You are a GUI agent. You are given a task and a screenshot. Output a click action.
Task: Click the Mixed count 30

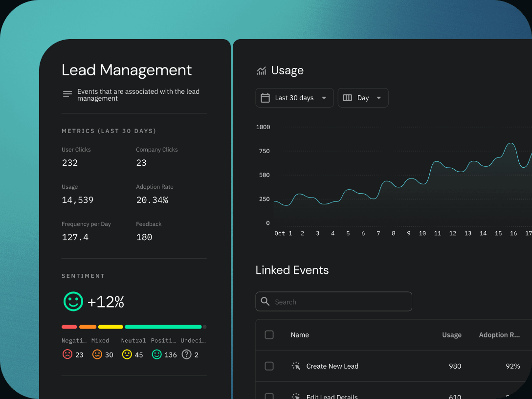(109, 355)
